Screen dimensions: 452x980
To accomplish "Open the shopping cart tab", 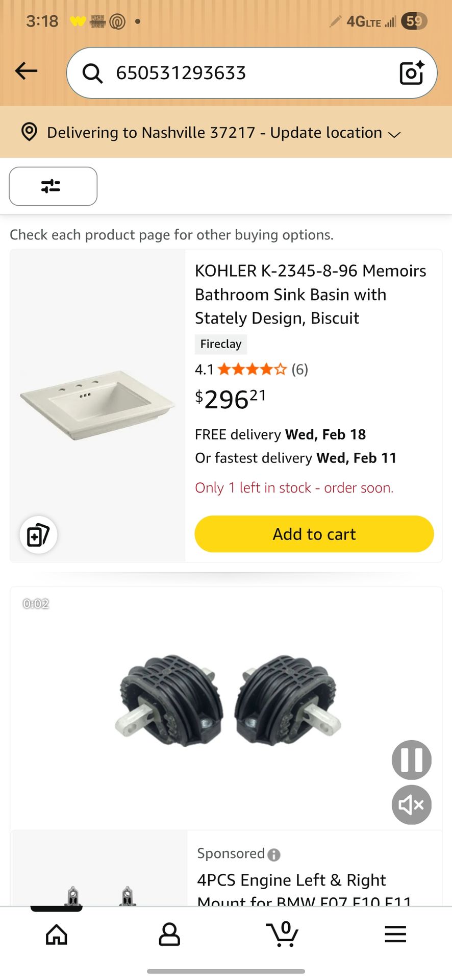I will tap(282, 934).
